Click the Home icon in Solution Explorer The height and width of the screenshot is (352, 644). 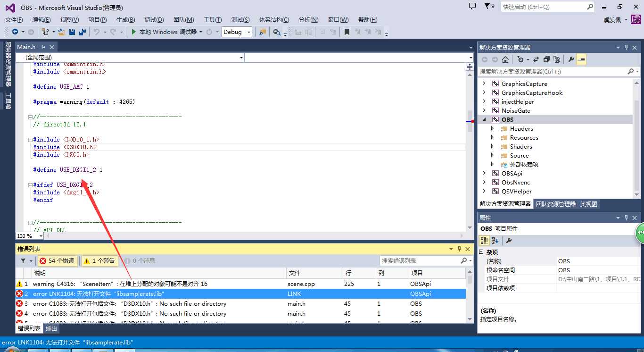pos(505,59)
